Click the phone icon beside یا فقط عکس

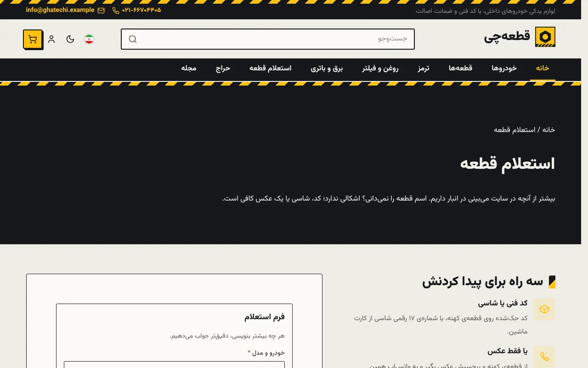click(x=544, y=356)
